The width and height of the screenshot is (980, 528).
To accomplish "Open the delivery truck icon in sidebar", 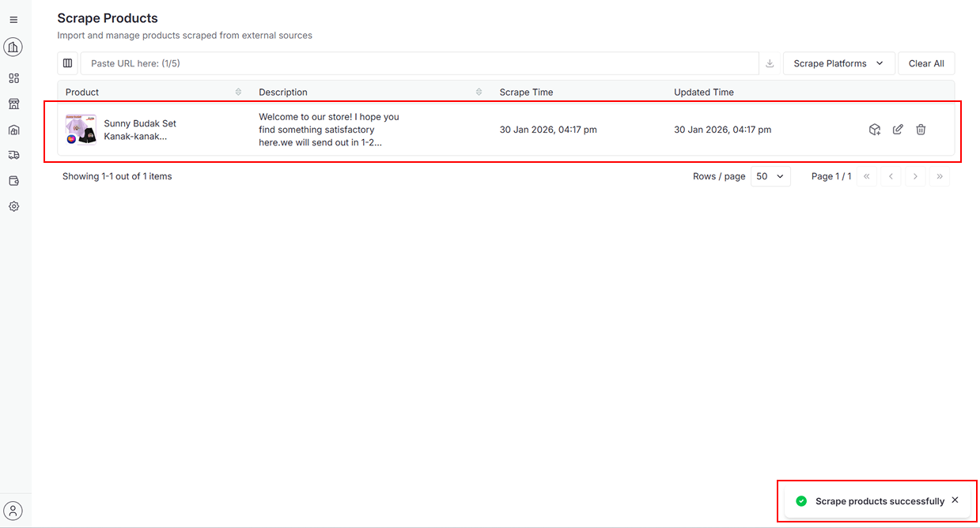I will point(13,156).
